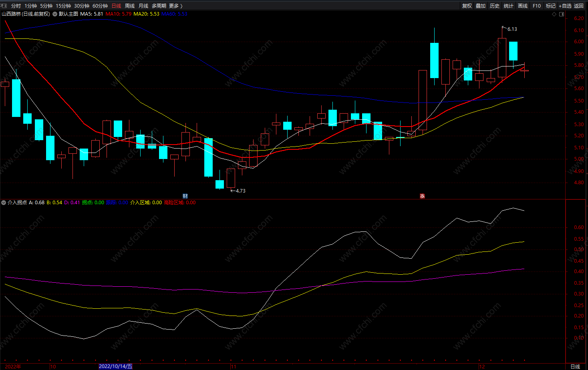Screen dimensions: 588x370
Task: Click the 返回 back button
Action: click(x=579, y=6)
